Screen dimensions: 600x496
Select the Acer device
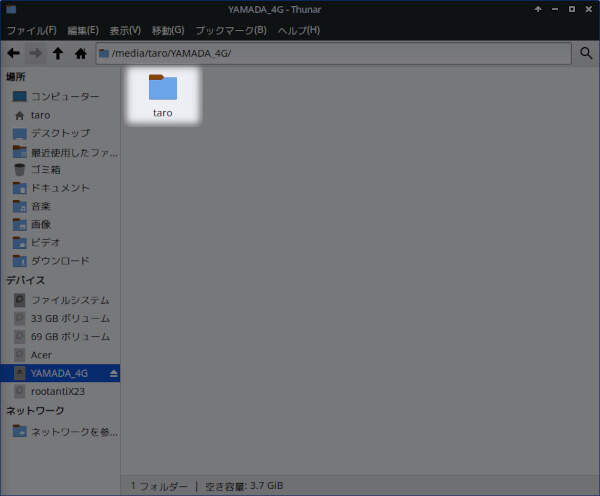[60, 355]
